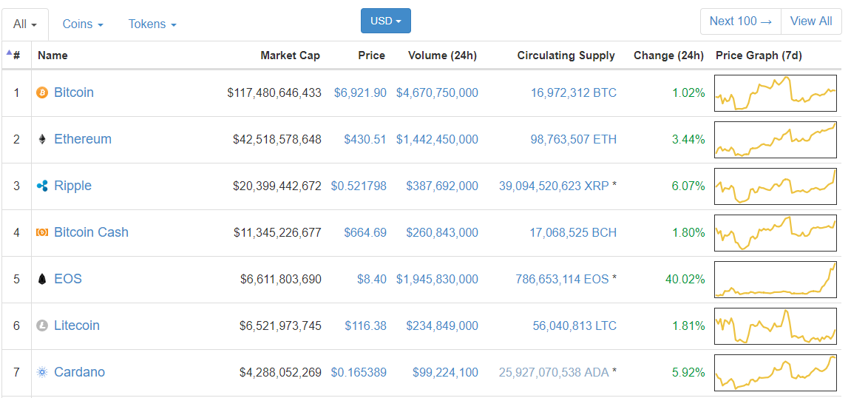Open EOS 7-day price graph
Screen dimensions: 868x398
tap(775, 279)
